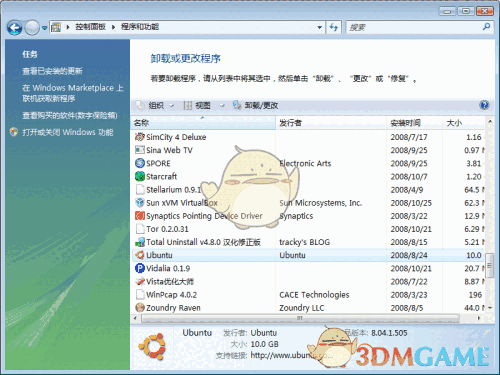Click the magnifier search icon
The image size is (500, 375).
[x=486, y=27]
